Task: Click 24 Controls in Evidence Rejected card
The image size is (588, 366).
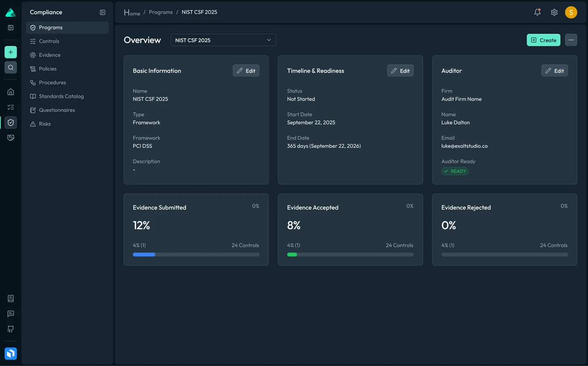Action: 554,245
